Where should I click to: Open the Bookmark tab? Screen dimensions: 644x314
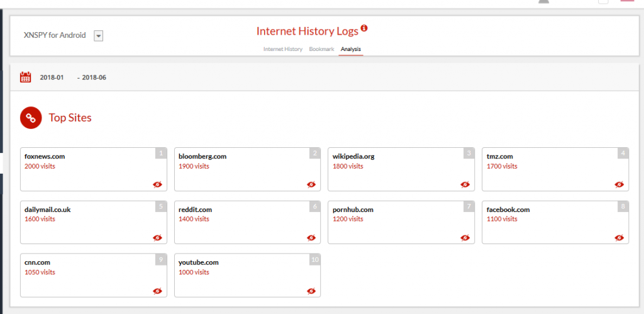[x=321, y=49]
